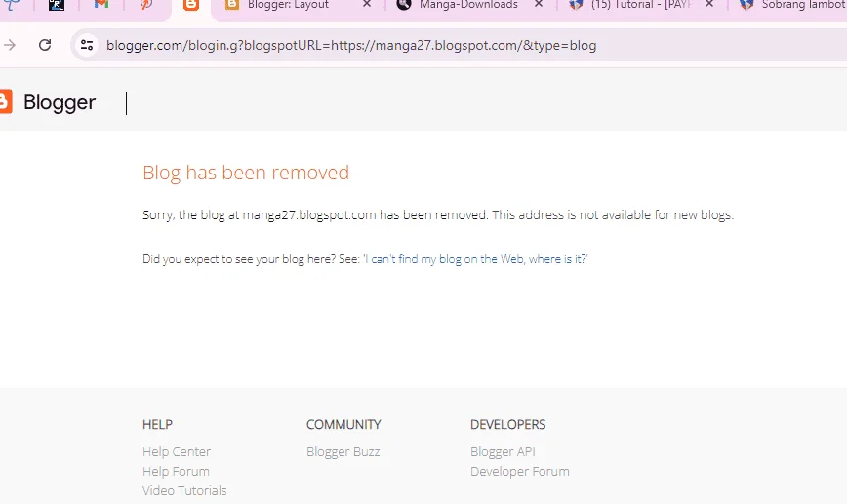Click the 'Blog has been removed' heading

[x=246, y=173]
